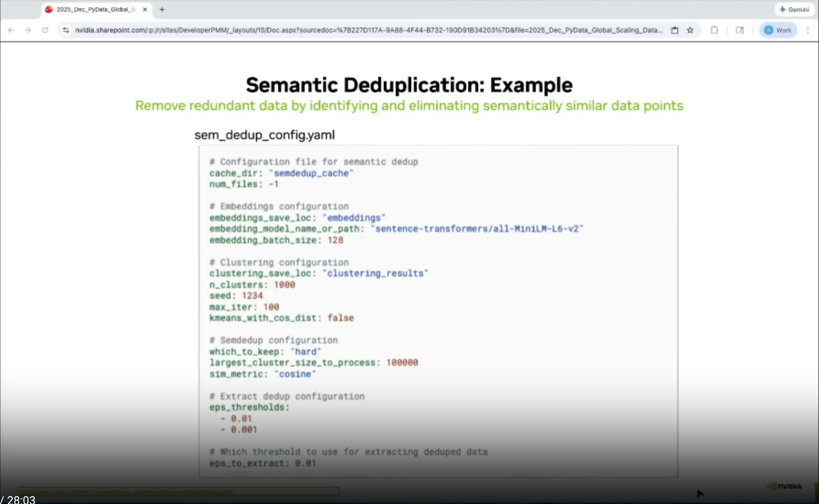
Task: Bookmark this page with the star icon
Action: (x=690, y=30)
